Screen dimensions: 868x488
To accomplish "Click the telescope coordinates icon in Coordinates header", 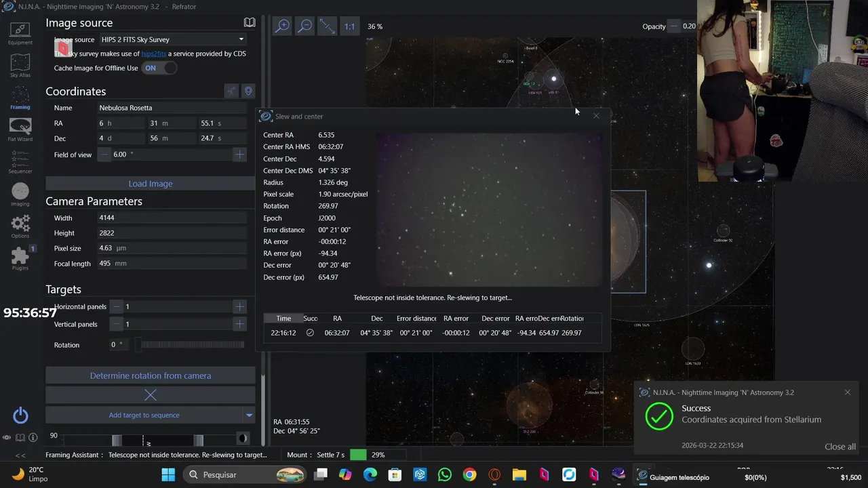I will (232, 91).
